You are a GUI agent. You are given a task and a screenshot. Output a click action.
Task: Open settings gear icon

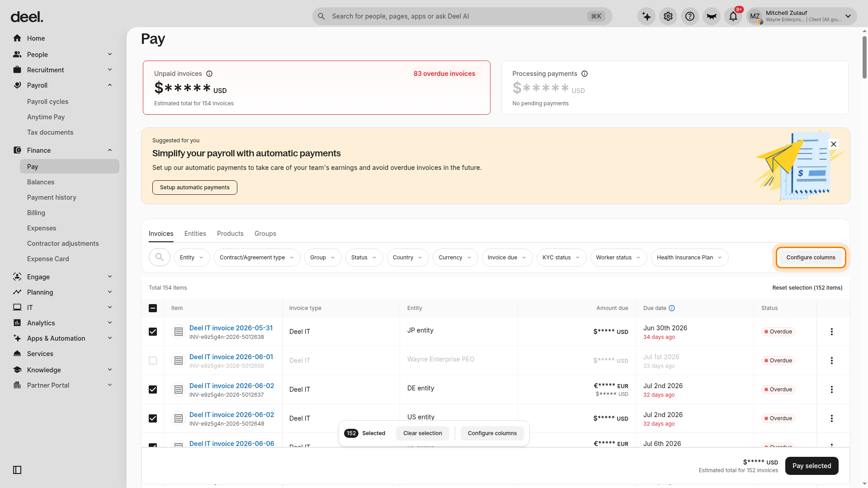click(668, 17)
